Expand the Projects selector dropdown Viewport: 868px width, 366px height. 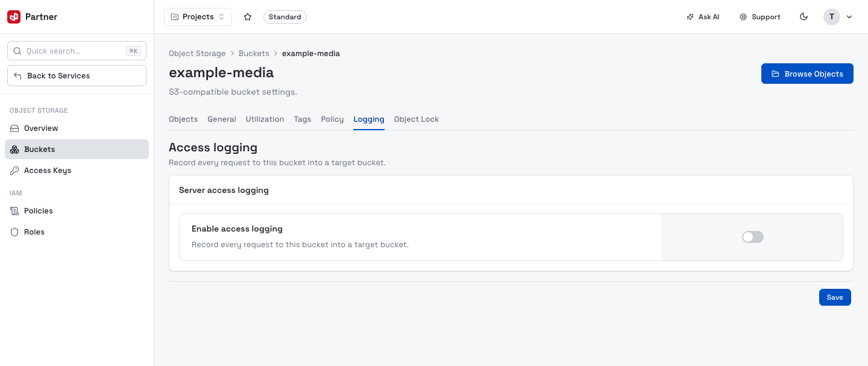coord(198,17)
